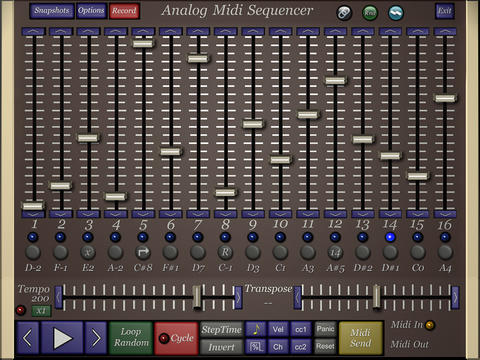This screenshot has height=360, width=480.
Task: Open the Options menu
Action: 91,11
